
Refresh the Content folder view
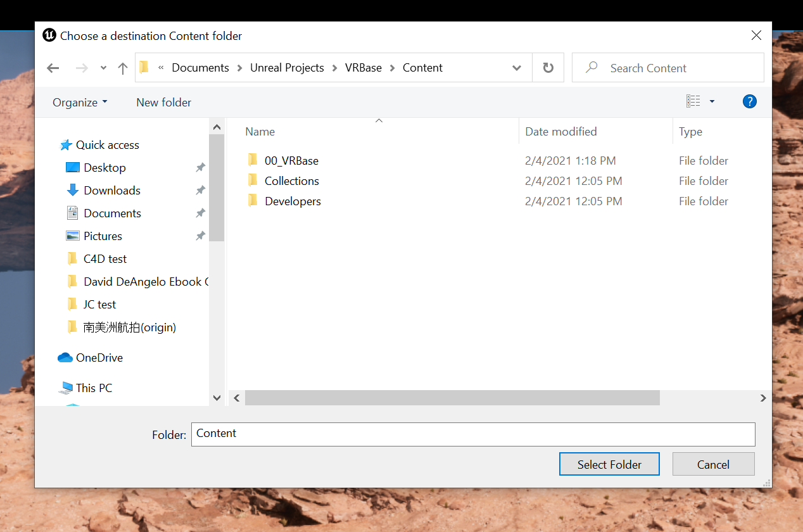click(548, 68)
